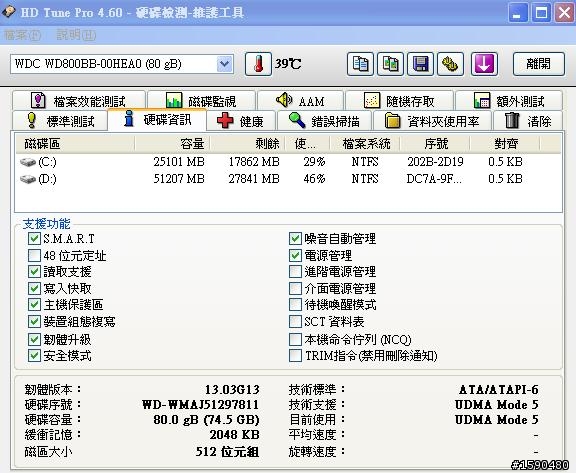Toggle the 電源管理 checkbox
This screenshot has height=473, width=576.
click(x=295, y=255)
